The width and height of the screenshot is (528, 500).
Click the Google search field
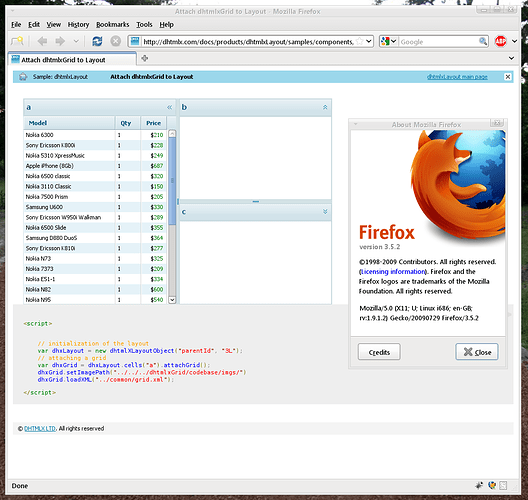tap(439, 42)
